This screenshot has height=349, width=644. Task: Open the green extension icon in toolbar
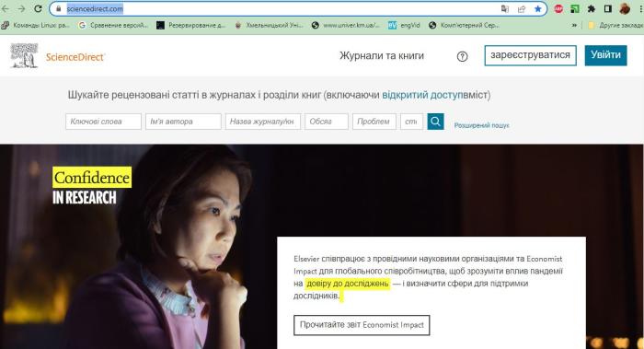pos(575,8)
